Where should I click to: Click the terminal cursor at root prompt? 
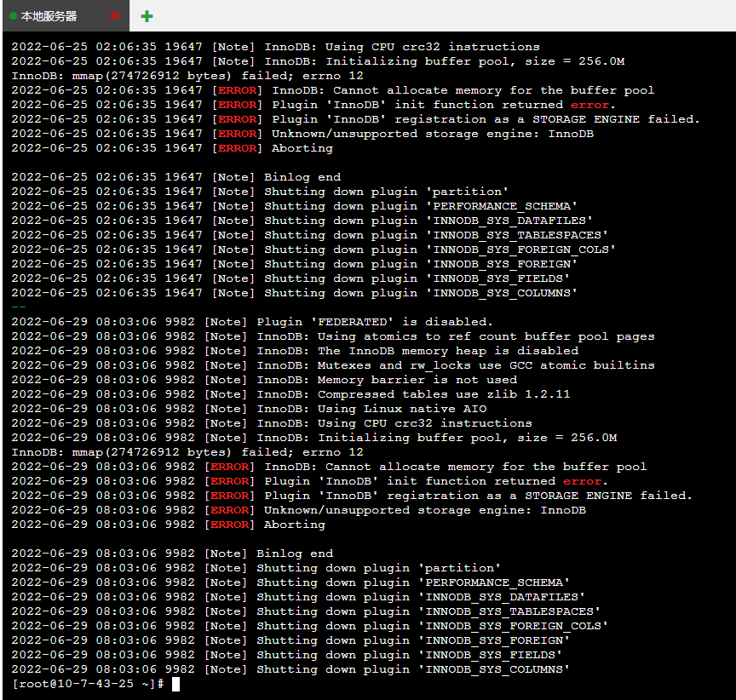pyautogui.click(x=175, y=684)
